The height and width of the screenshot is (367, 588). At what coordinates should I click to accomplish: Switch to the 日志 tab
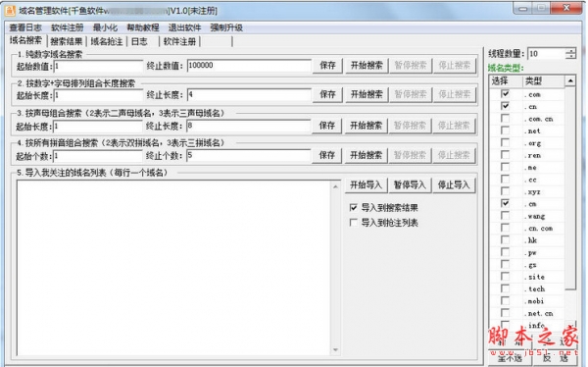point(139,41)
